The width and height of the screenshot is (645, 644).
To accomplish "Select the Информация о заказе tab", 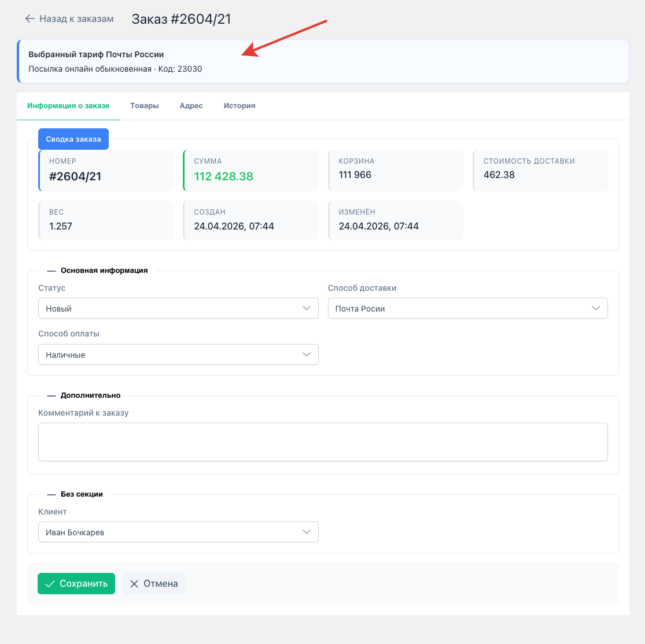I will tap(68, 106).
